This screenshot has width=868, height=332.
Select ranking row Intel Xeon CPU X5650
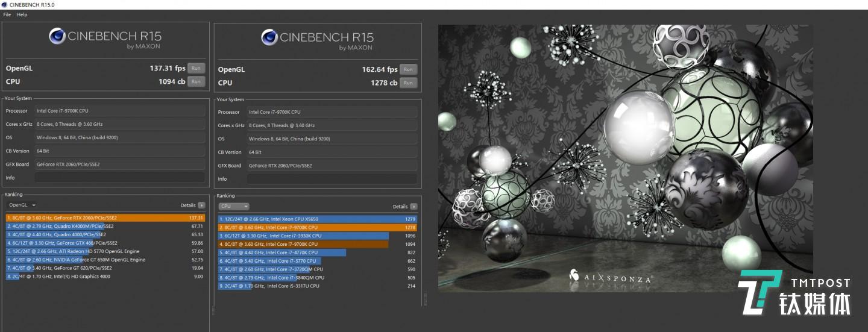318,219
